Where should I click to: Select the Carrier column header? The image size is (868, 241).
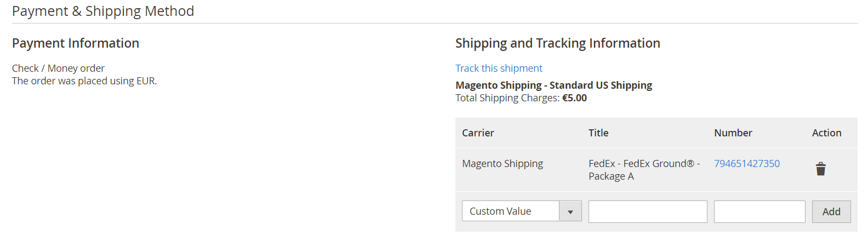(478, 133)
